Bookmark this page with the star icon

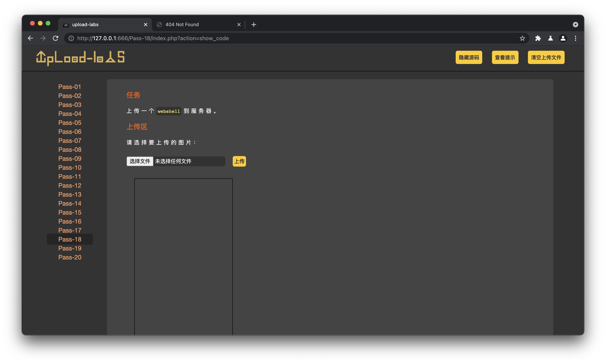522,38
